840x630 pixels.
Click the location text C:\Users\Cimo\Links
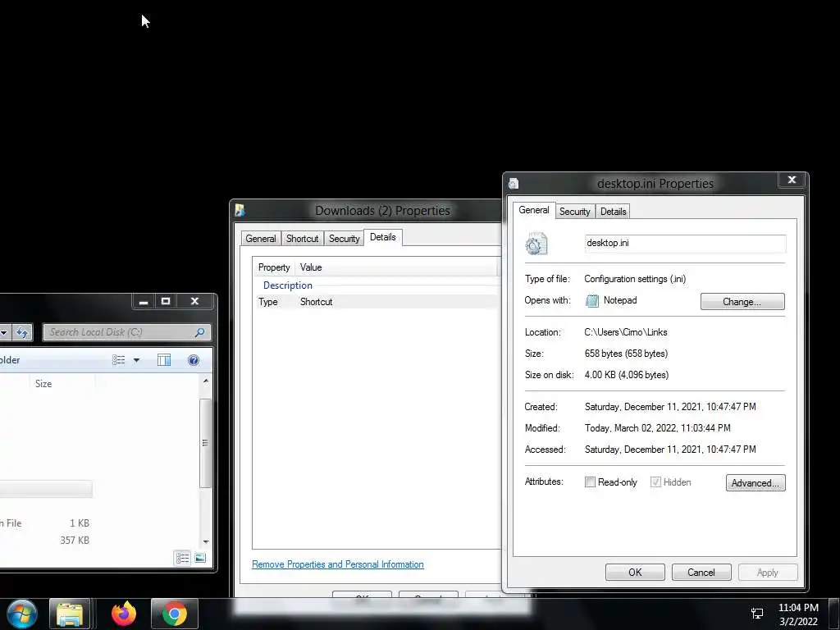coord(626,332)
